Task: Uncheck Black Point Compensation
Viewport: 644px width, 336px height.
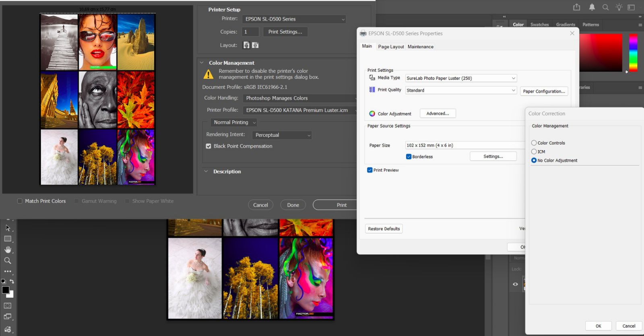Action: [x=208, y=146]
